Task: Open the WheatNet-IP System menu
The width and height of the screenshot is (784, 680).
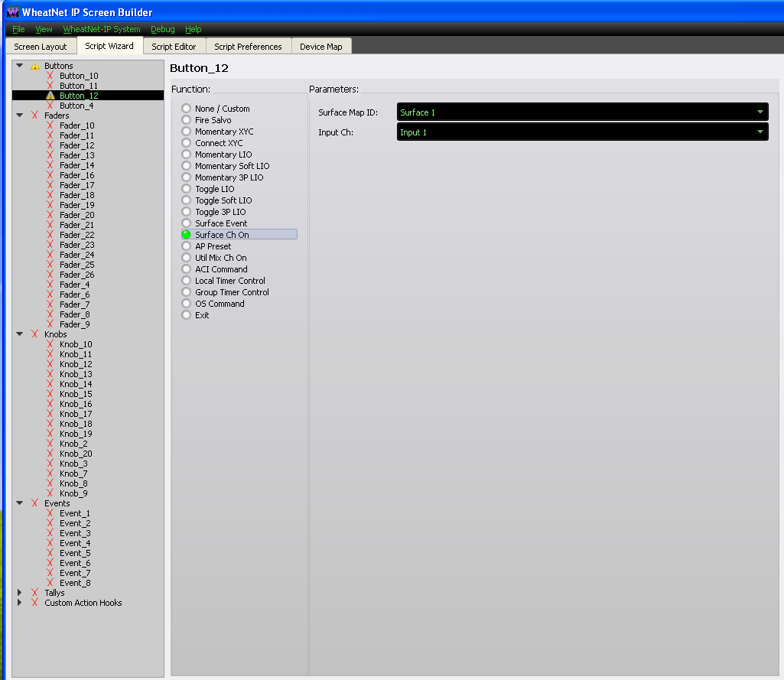Action: pos(102,29)
